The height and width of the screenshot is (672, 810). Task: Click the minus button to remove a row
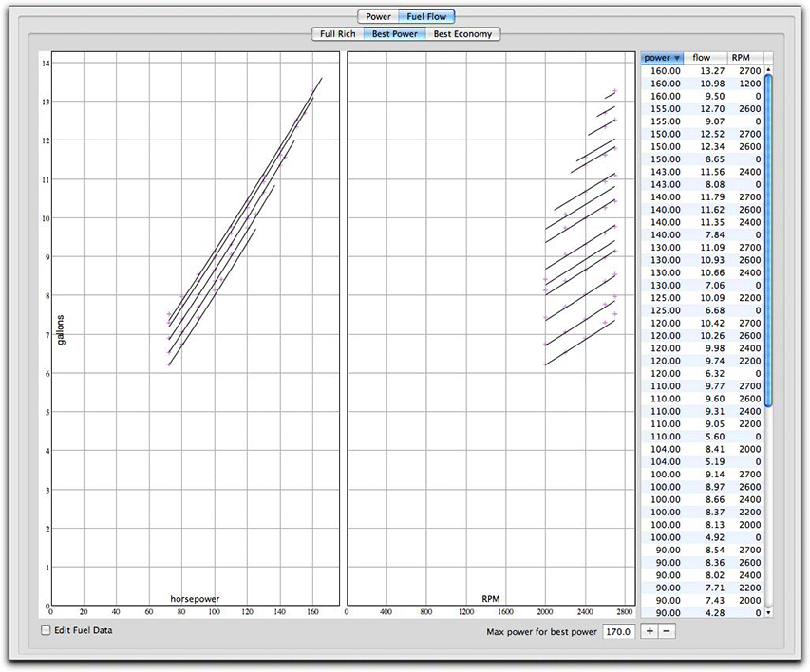667,631
